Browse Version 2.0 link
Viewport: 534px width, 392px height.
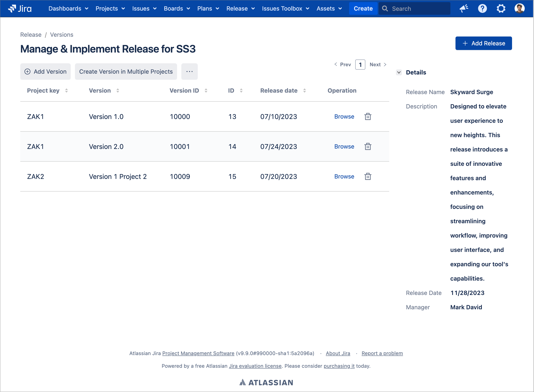pos(344,146)
